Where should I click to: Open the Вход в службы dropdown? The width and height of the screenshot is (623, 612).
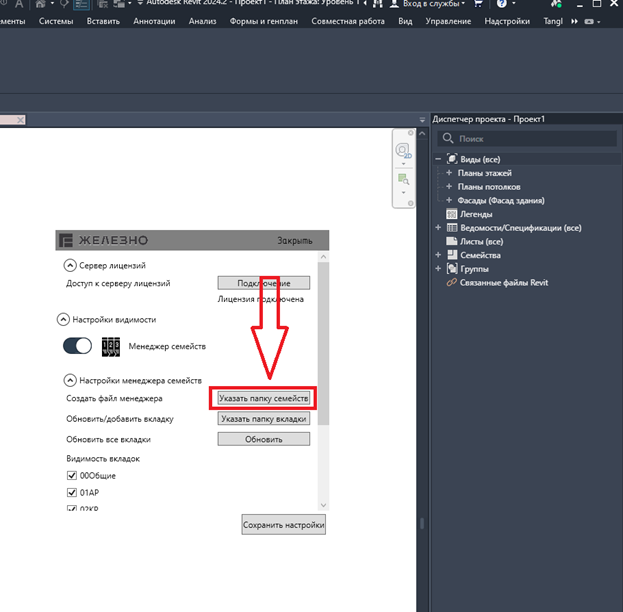434,4
